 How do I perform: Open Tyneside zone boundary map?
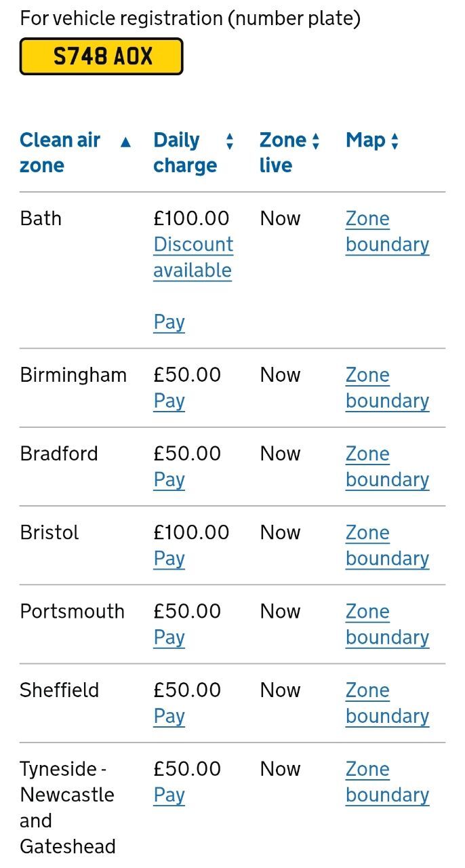(386, 782)
